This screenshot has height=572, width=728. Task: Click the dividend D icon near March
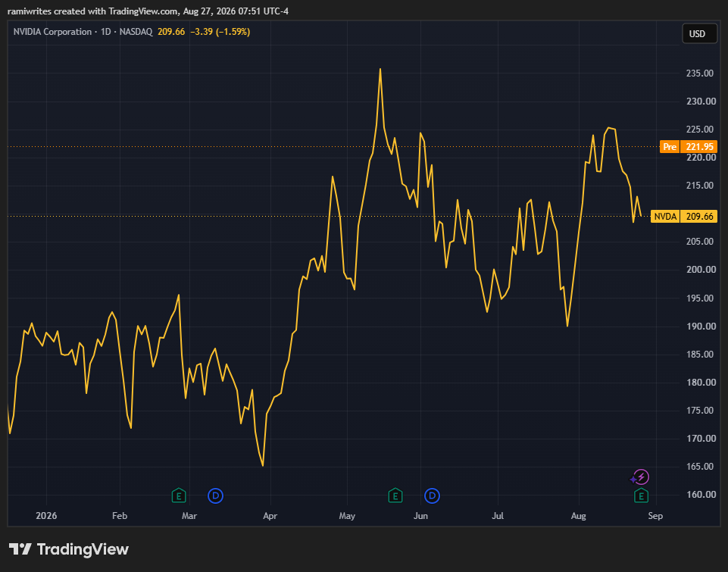215,495
